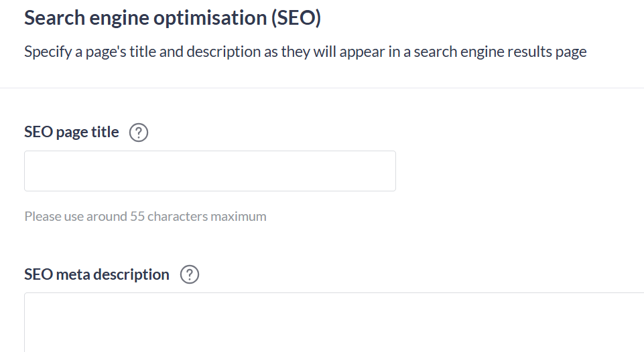Click the section description about search engine results
644x352 pixels.
point(305,52)
